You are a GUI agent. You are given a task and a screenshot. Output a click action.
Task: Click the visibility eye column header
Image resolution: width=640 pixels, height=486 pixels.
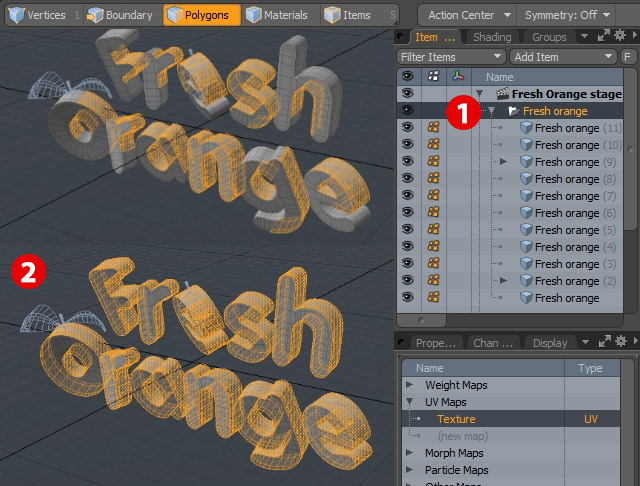pos(408,76)
